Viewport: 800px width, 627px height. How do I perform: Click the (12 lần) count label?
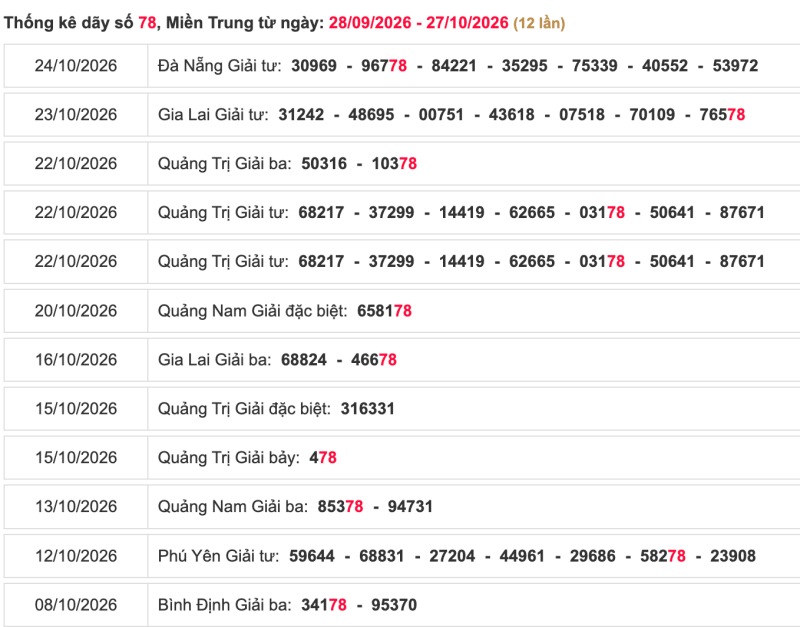pyautogui.click(x=539, y=23)
